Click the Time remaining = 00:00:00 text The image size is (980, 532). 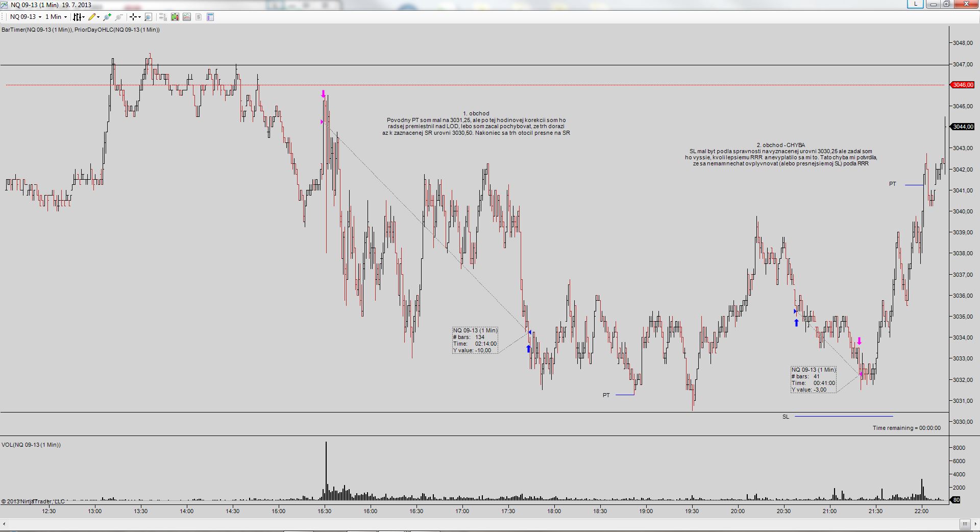coord(906,428)
